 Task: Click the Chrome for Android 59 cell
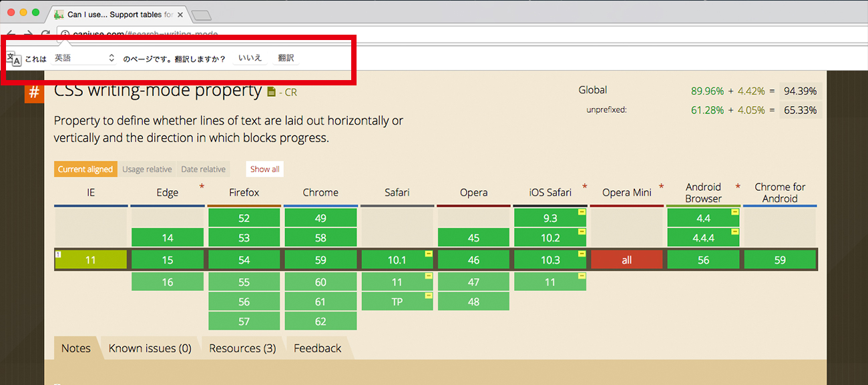click(780, 260)
